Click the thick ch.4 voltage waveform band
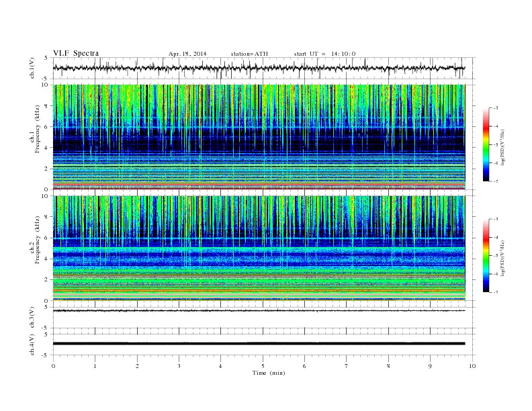Image resolution: width=532 pixels, height=411 pixels. (259, 344)
